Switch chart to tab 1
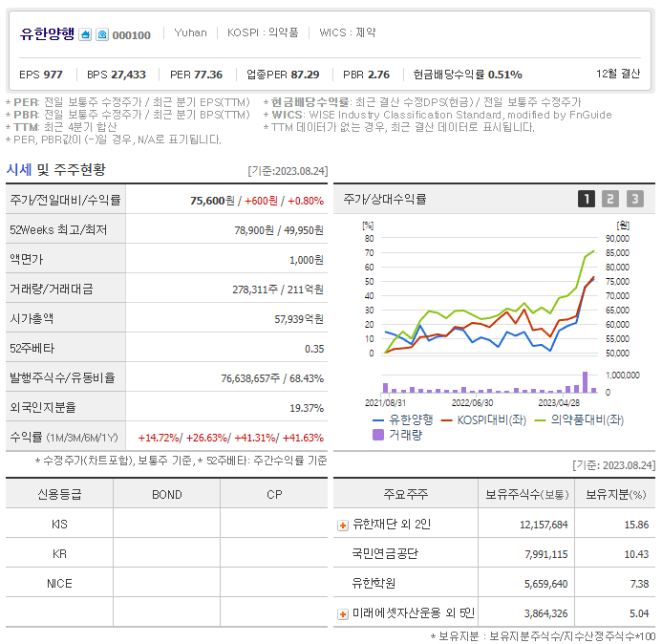Screen dimensions: 662x644 587,199
